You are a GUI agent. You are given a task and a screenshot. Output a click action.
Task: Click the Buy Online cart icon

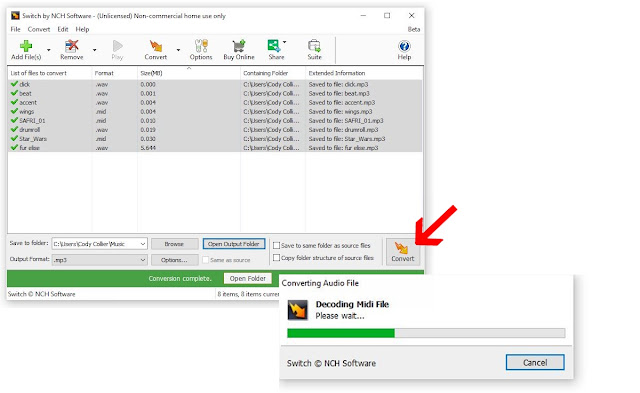click(x=239, y=46)
